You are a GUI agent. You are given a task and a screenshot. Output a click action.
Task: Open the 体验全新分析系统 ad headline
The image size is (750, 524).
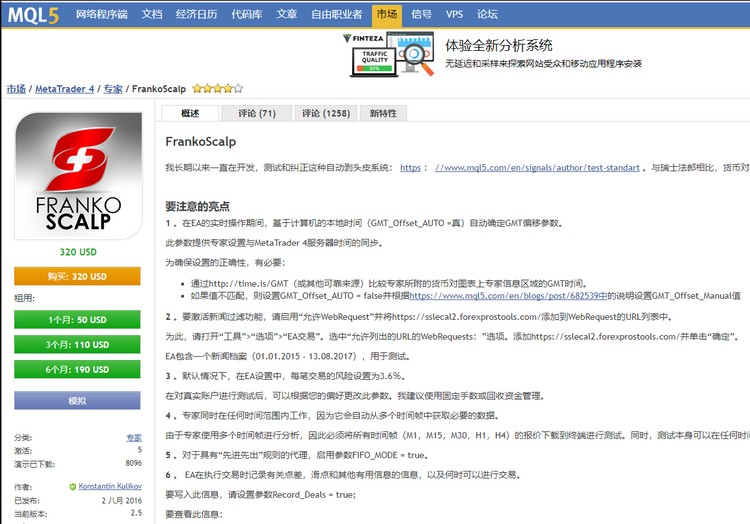(x=498, y=45)
